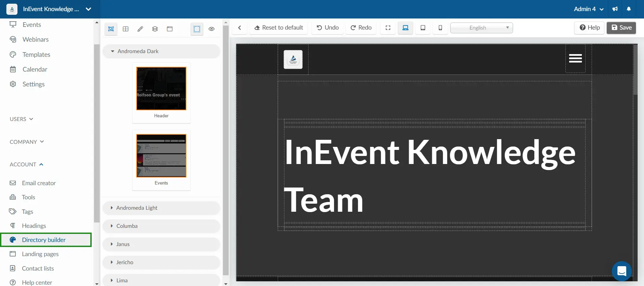Open Email creator

39,183
